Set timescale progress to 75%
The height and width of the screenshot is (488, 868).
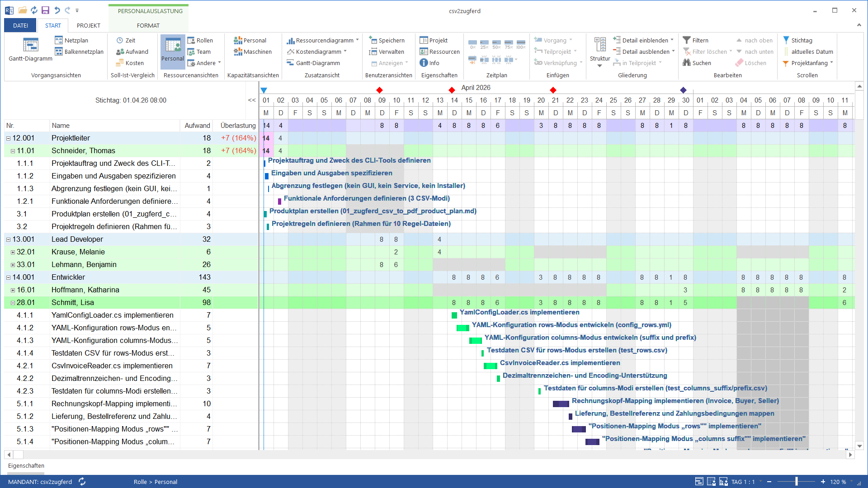[509, 44]
